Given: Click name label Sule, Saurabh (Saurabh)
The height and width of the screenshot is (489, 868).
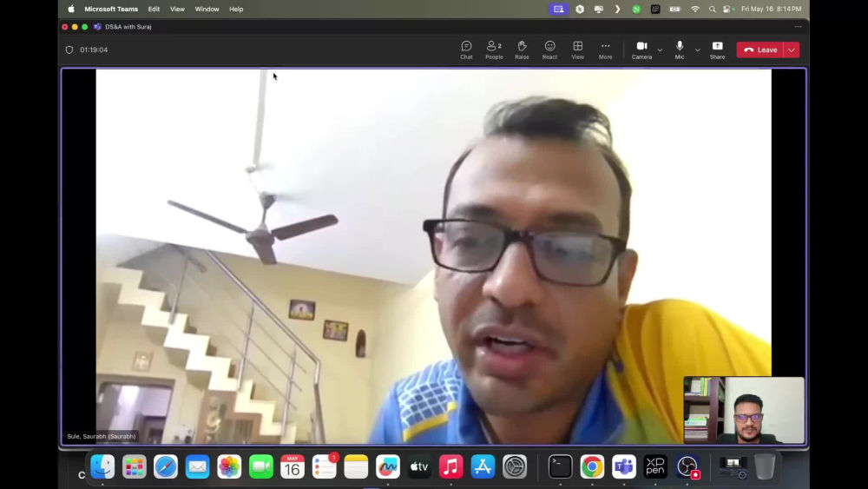Looking at the screenshot, I should tap(102, 436).
